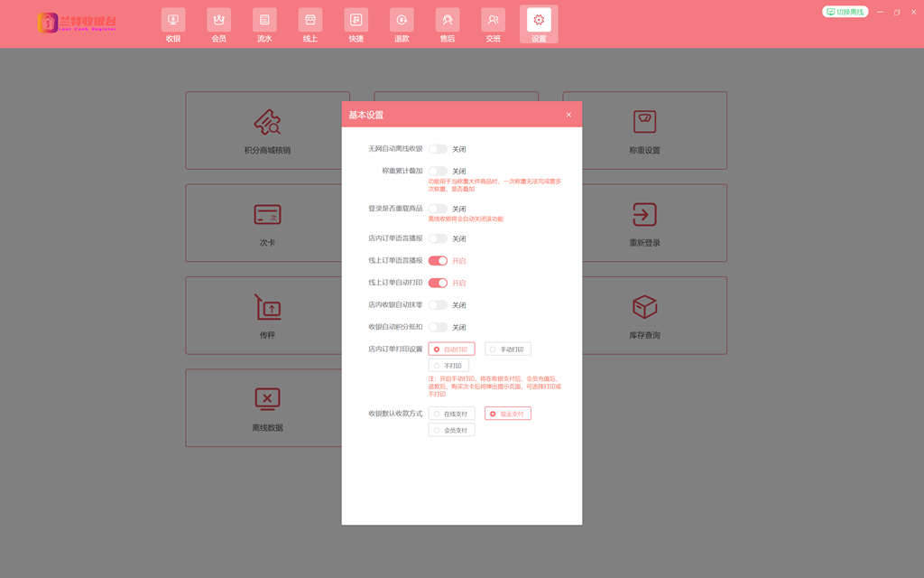Click the 切换离线 button

pyautogui.click(x=845, y=12)
